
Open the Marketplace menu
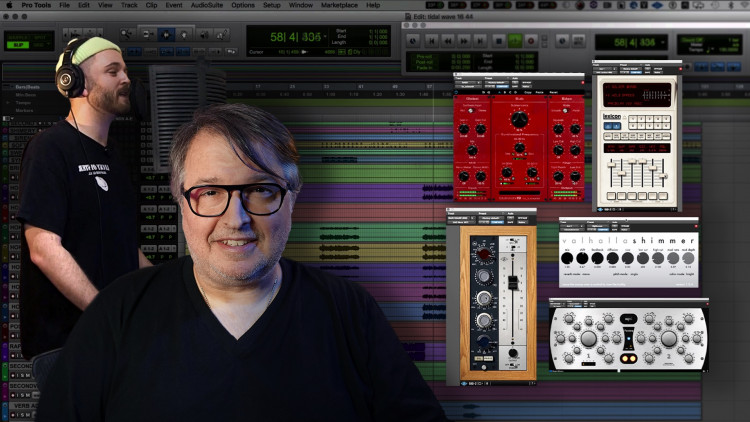click(x=339, y=5)
